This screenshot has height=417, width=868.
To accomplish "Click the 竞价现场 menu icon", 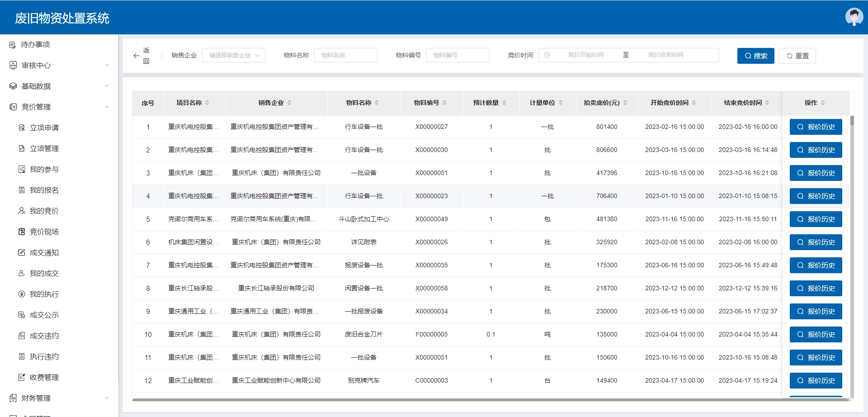I will tap(22, 232).
